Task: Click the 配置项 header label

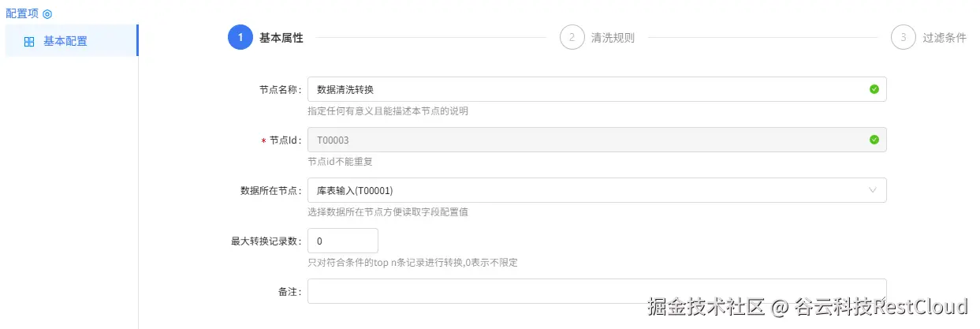Action: [x=22, y=14]
